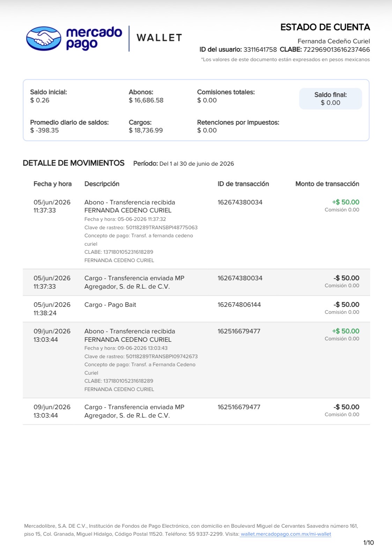Click the Mercado Pago handshake logo

pos(44,38)
